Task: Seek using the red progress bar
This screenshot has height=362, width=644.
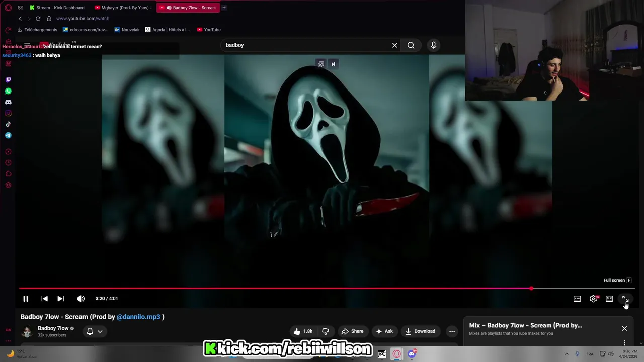Action: 327,289
